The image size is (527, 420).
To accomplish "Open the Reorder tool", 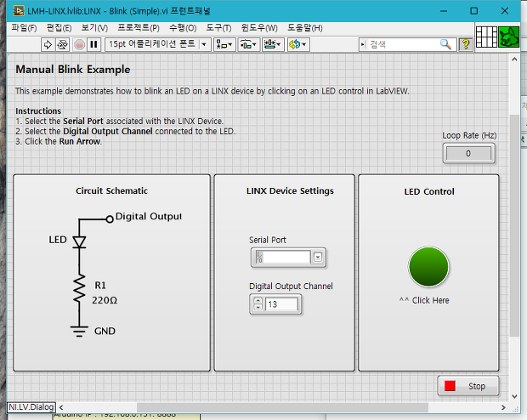I will [x=297, y=44].
